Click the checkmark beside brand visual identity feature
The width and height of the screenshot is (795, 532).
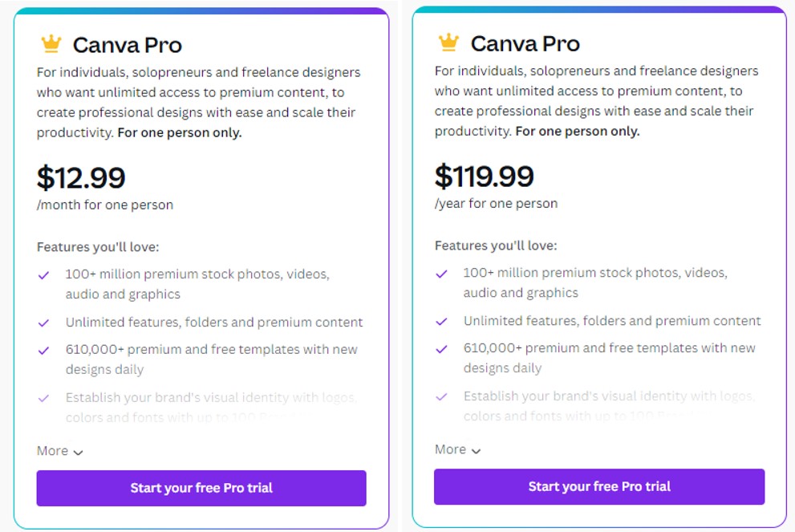(44, 397)
